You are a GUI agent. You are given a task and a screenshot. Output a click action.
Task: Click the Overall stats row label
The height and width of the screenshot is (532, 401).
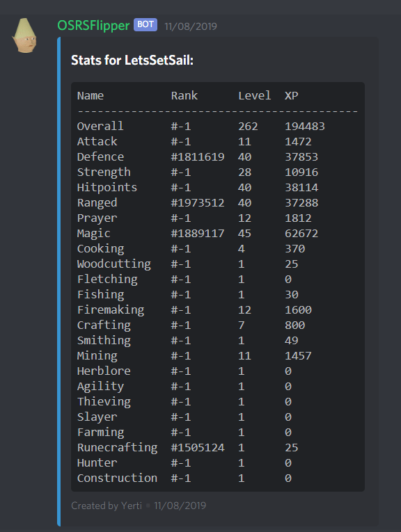pos(100,126)
